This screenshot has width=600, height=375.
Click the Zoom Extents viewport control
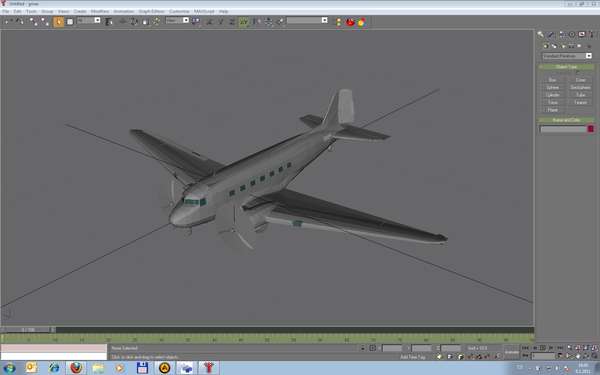click(x=585, y=348)
